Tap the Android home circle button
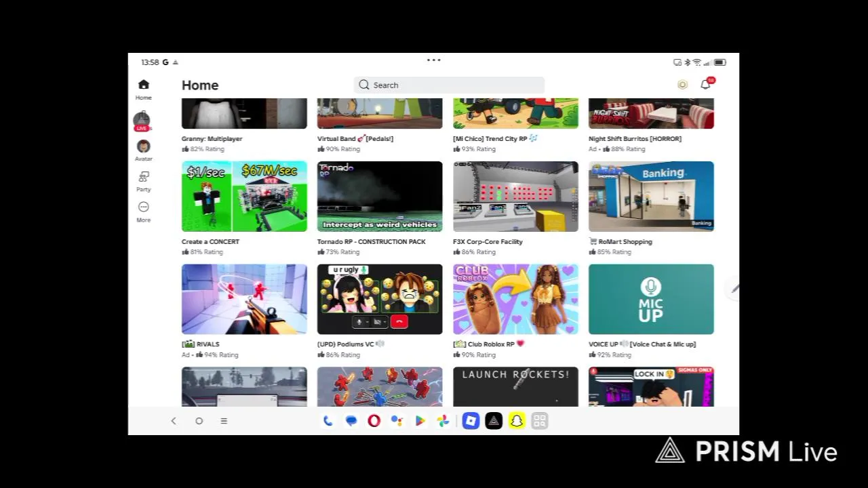This screenshot has height=488, width=868. tap(199, 421)
